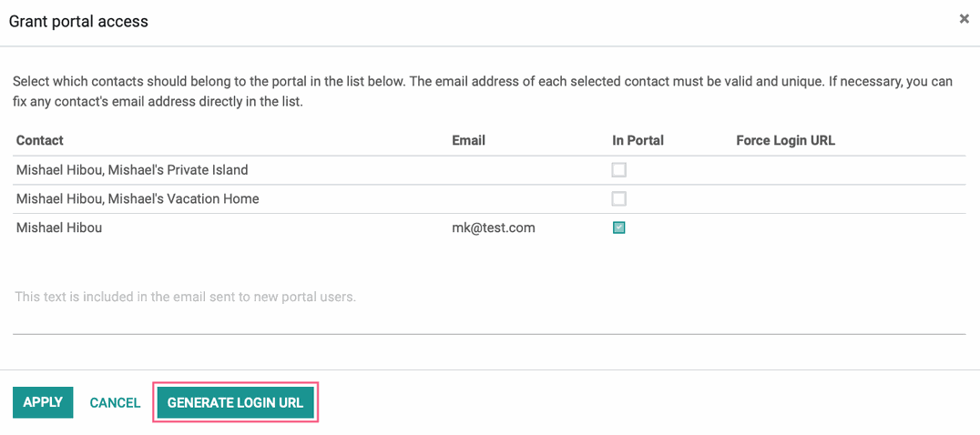Click the Cancel button
The image size is (980, 435).
click(x=115, y=403)
